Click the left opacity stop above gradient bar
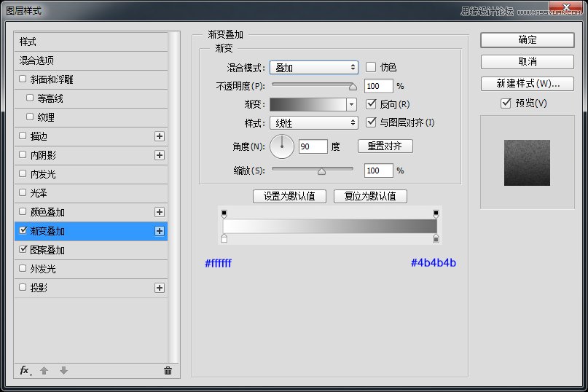 coord(224,213)
